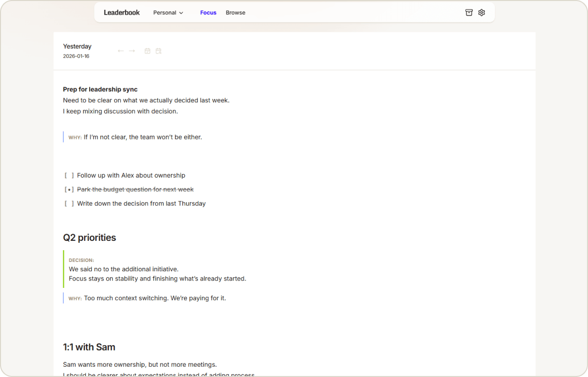Open the archive box icon

click(469, 13)
